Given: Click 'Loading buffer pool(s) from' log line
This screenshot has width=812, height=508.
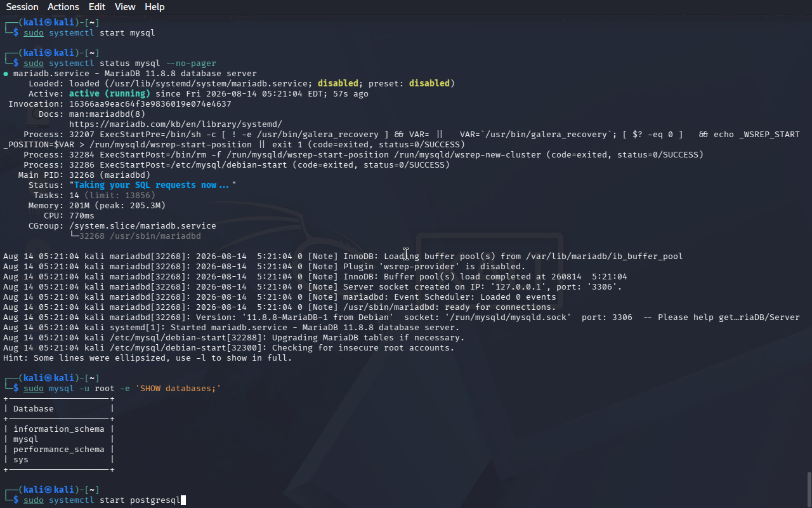Looking at the screenshot, I should click(343, 257).
